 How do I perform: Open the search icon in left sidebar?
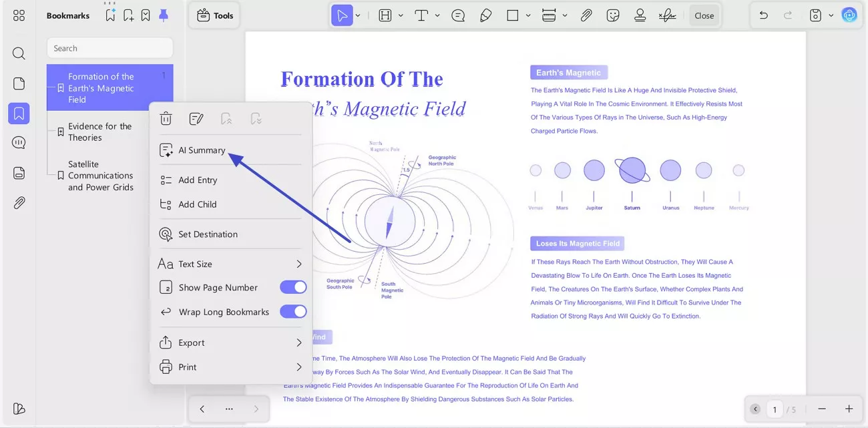point(19,53)
